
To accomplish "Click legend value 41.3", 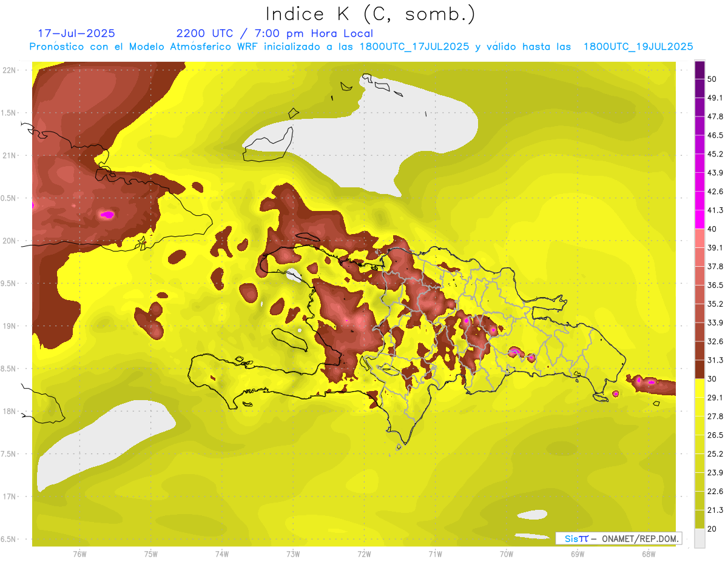I will pos(715,210).
